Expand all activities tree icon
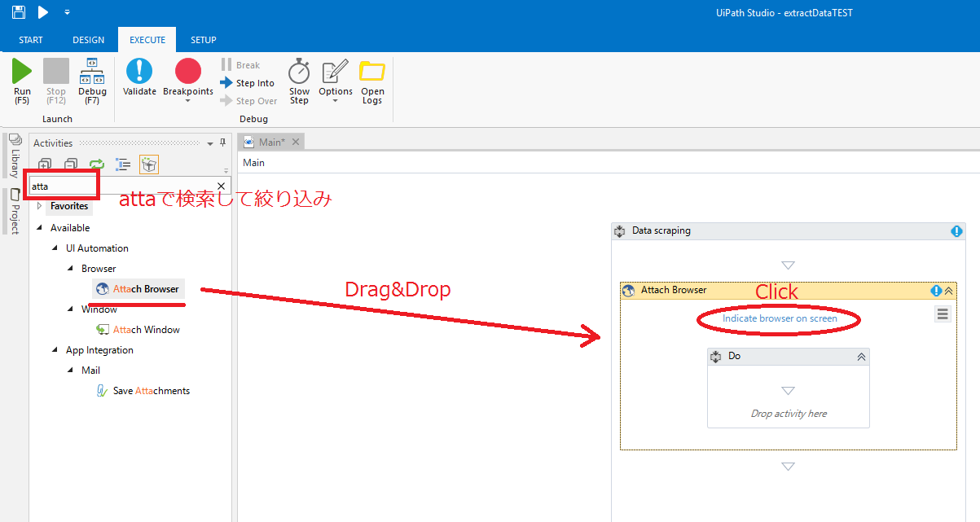Screen dimensions: 980x522 (x=46, y=164)
